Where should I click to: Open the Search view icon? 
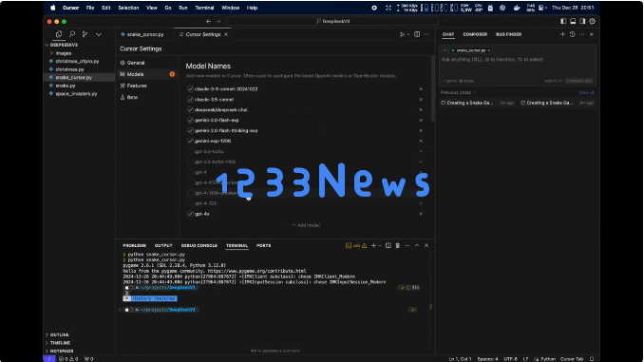click(x=72, y=34)
